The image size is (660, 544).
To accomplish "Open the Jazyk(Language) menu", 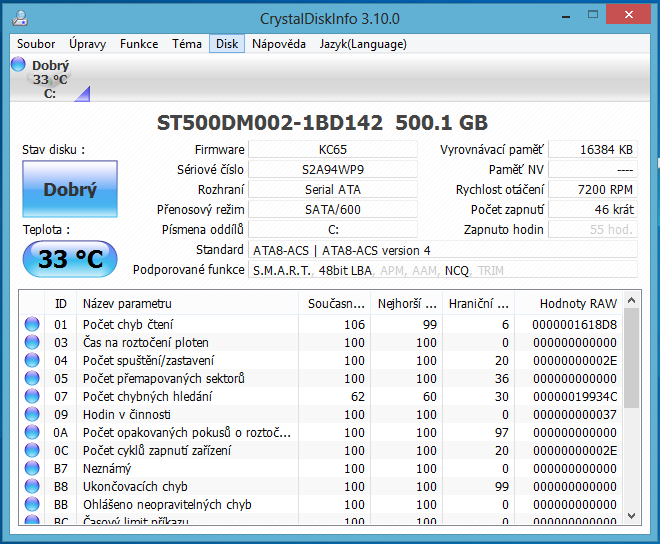I will pos(363,44).
